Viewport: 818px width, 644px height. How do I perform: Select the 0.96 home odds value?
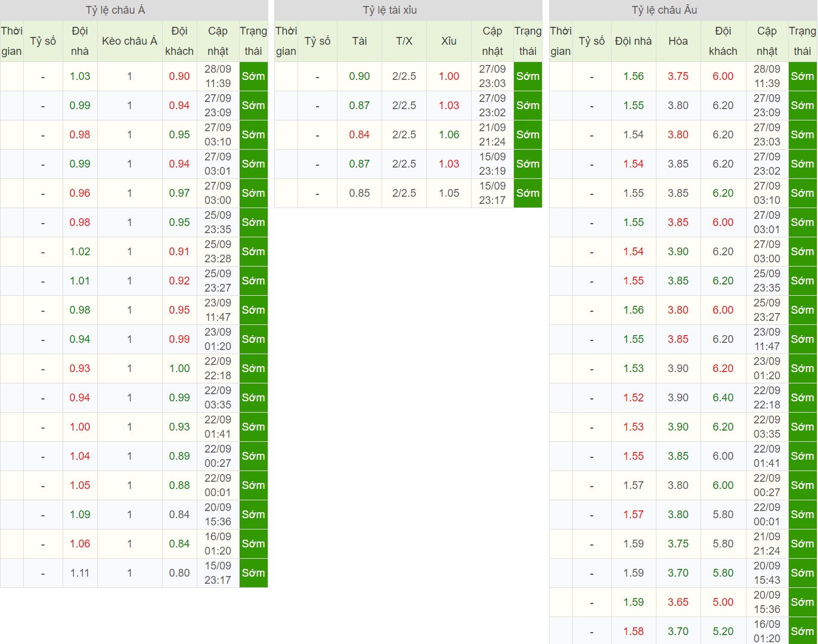[80, 193]
